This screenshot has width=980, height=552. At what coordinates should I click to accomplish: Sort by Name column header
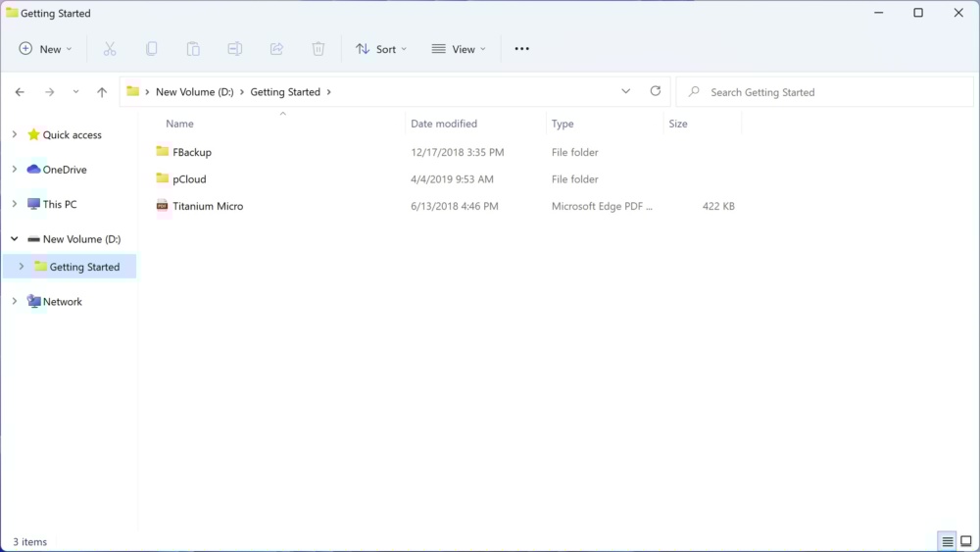click(179, 124)
